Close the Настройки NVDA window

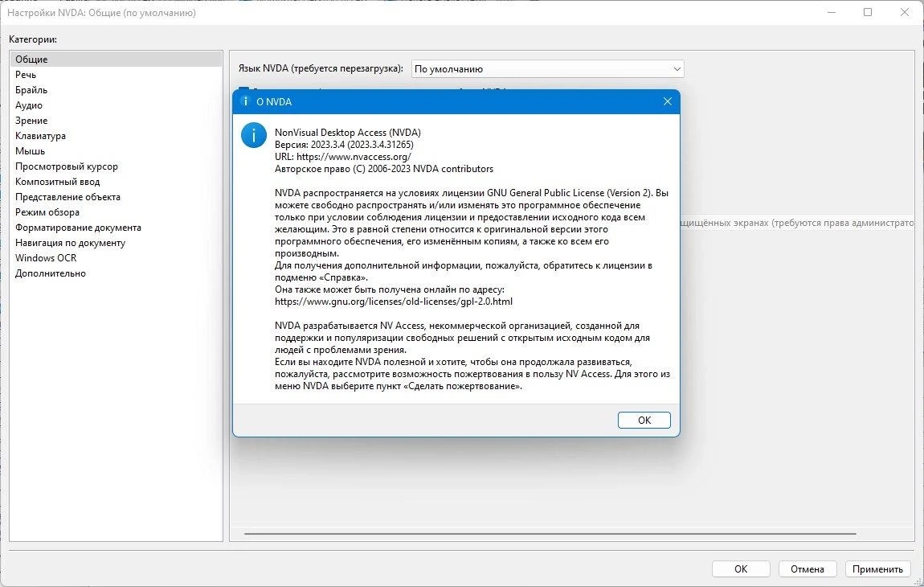(905, 12)
